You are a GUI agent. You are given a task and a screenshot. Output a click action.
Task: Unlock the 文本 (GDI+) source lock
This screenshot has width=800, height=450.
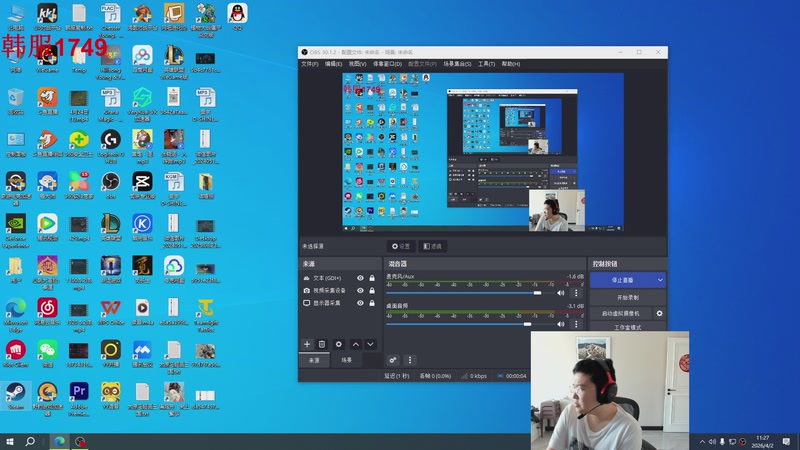[x=372, y=278]
